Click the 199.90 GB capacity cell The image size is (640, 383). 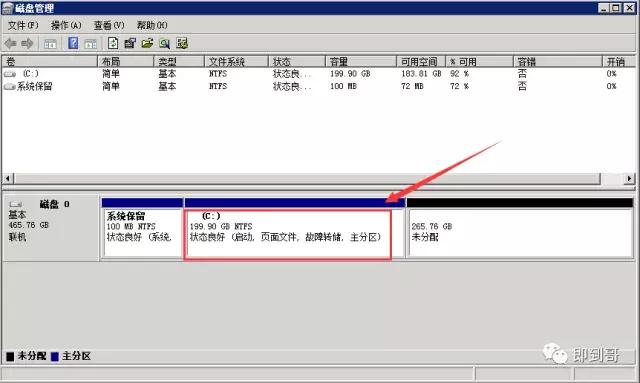[x=350, y=74]
